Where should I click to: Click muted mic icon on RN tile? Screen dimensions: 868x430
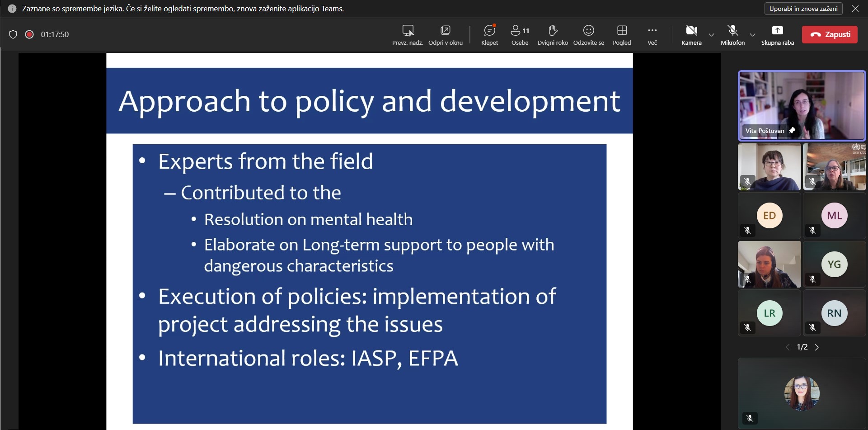click(813, 328)
